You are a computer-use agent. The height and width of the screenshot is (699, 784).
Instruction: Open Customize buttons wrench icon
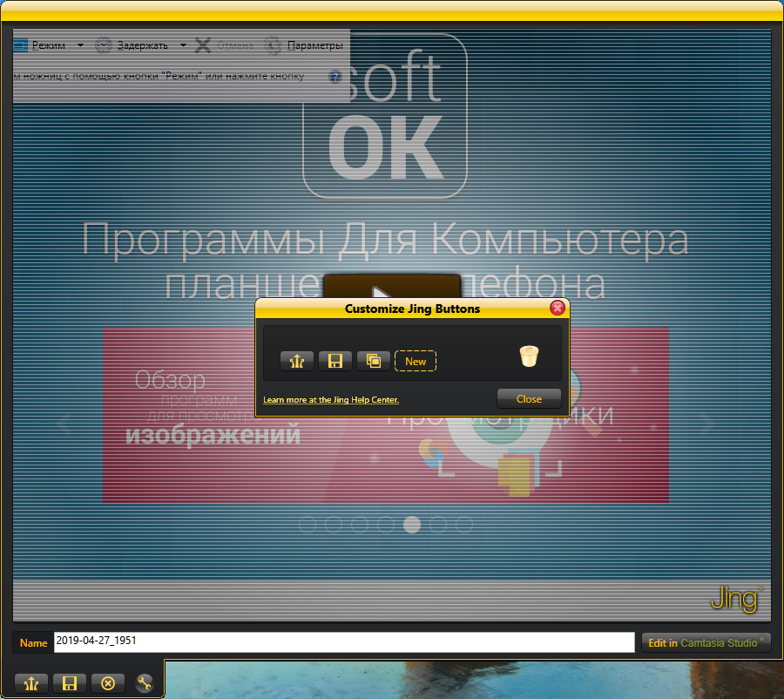pos(145,682)
